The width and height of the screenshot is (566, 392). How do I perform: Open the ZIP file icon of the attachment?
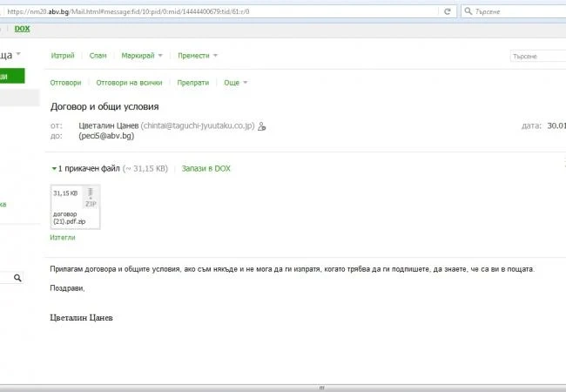(x=91, y=198)
